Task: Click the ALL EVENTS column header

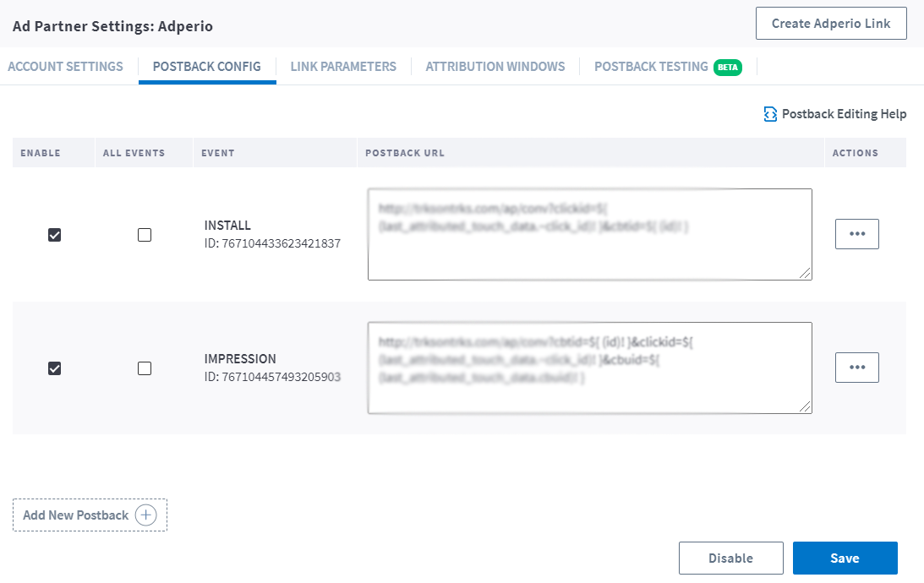Action: click(x=134, y=153)
